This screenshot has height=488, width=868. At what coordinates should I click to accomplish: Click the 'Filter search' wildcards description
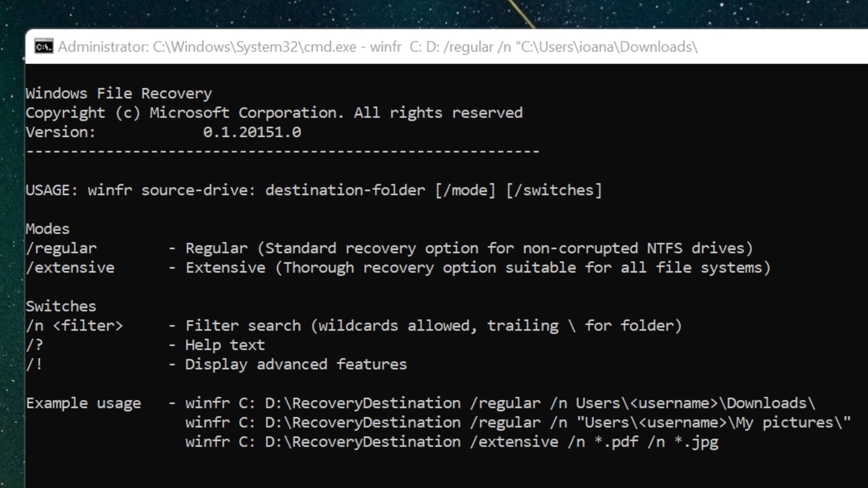[434, 326]
